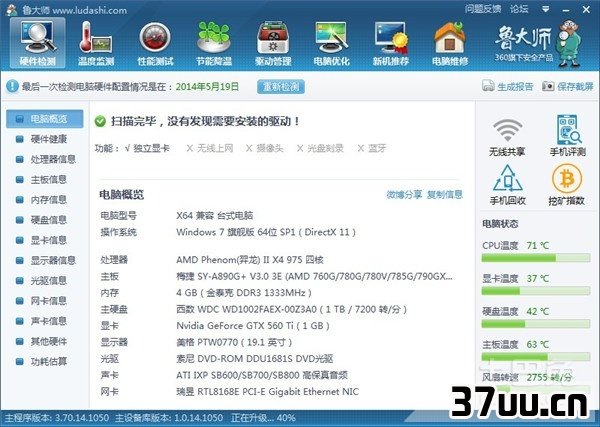Image resolution: width=600 pixels, height=427 pixels.
Task: Click RTL8168E Gigabit Ethernet NIC text
Action: pyautogui.click(x=267, y=392)
